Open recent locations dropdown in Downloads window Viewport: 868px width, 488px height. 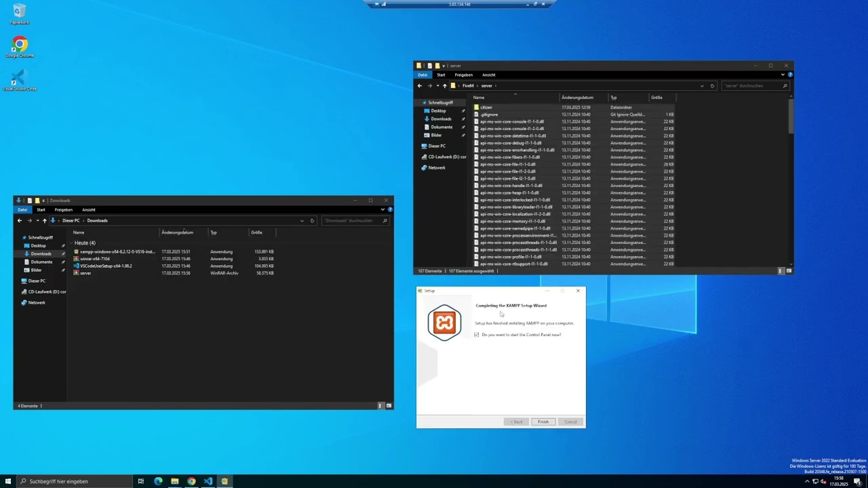[37, 221]
